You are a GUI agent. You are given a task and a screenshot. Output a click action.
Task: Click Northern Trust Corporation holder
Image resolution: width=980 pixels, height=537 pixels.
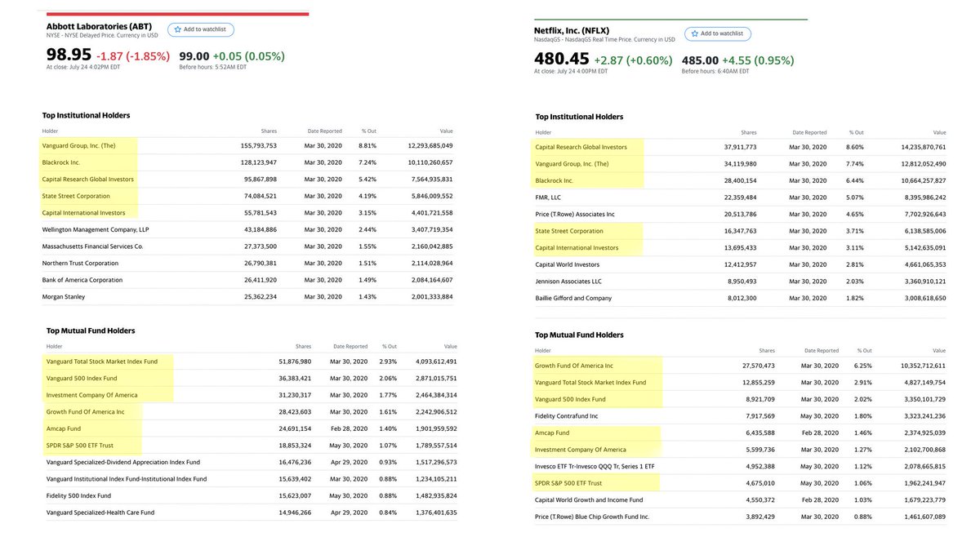(x=80, y=263)
